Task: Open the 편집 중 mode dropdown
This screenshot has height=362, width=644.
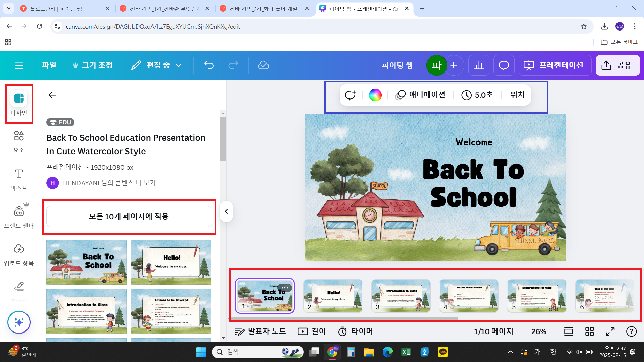Action: [x=156, y=65]
